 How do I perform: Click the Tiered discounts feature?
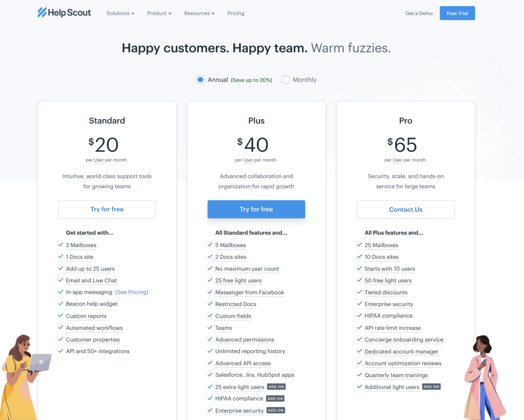point(386,292)
